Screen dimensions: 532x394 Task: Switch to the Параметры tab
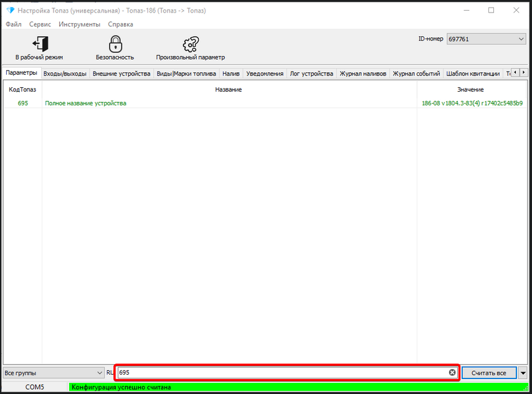(21, 73)
